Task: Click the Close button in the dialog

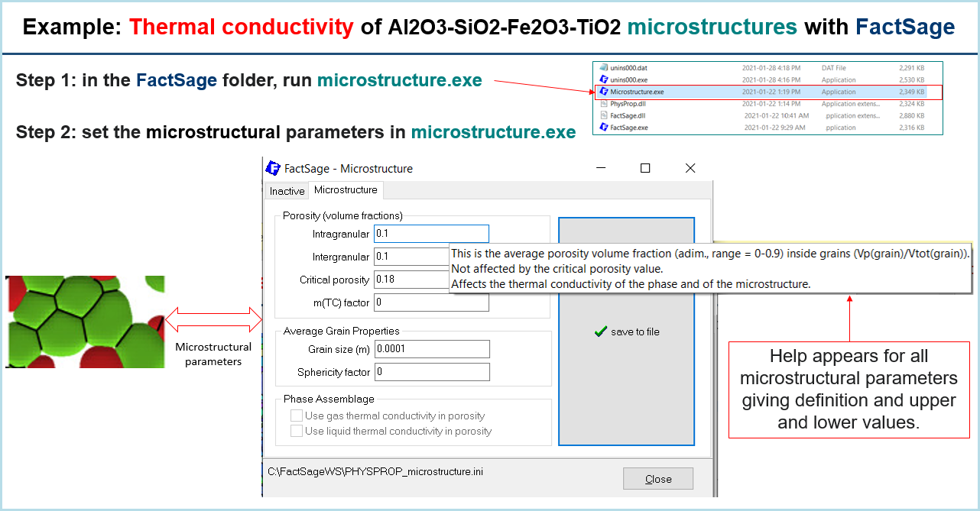Action: point(658,479)
